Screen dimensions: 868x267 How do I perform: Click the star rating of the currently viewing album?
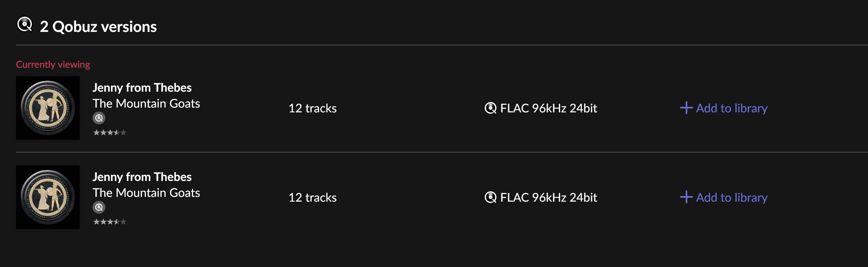pyautogui.click(x=110, y=133)
